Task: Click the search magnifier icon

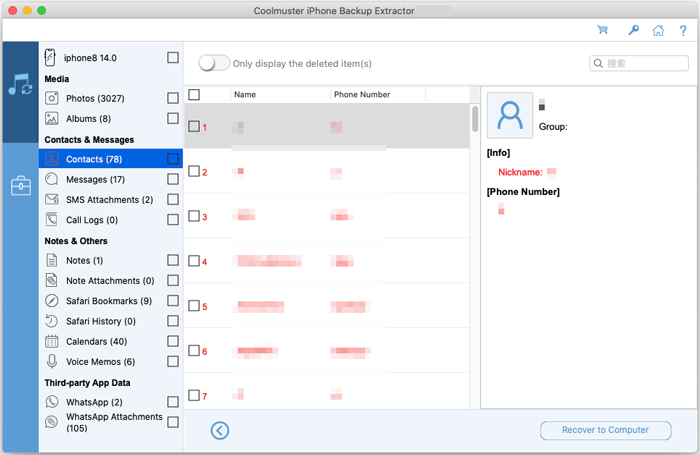Action: click(x=598, y=63)
